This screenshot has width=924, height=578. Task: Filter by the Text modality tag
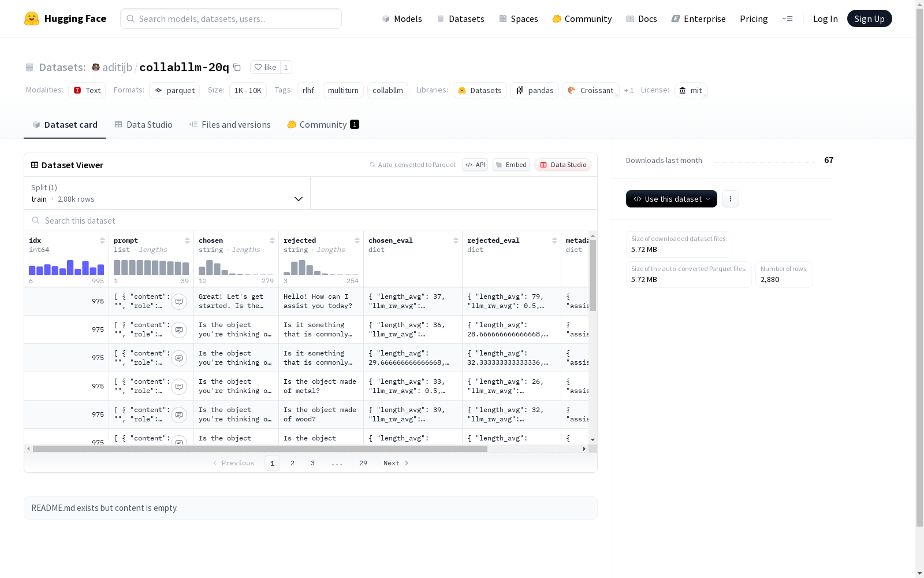[x=87, y=90]
